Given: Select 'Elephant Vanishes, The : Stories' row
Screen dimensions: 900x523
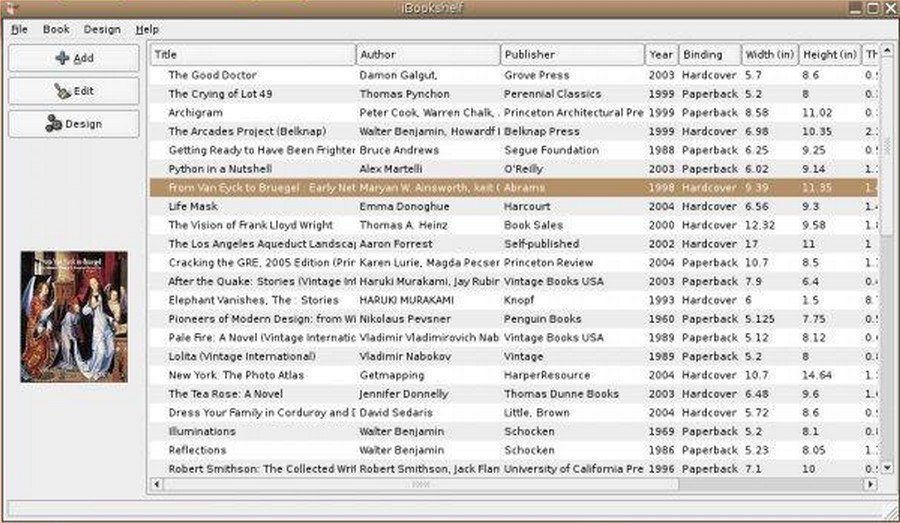Looking at the screenshot, I should (514, 300).
